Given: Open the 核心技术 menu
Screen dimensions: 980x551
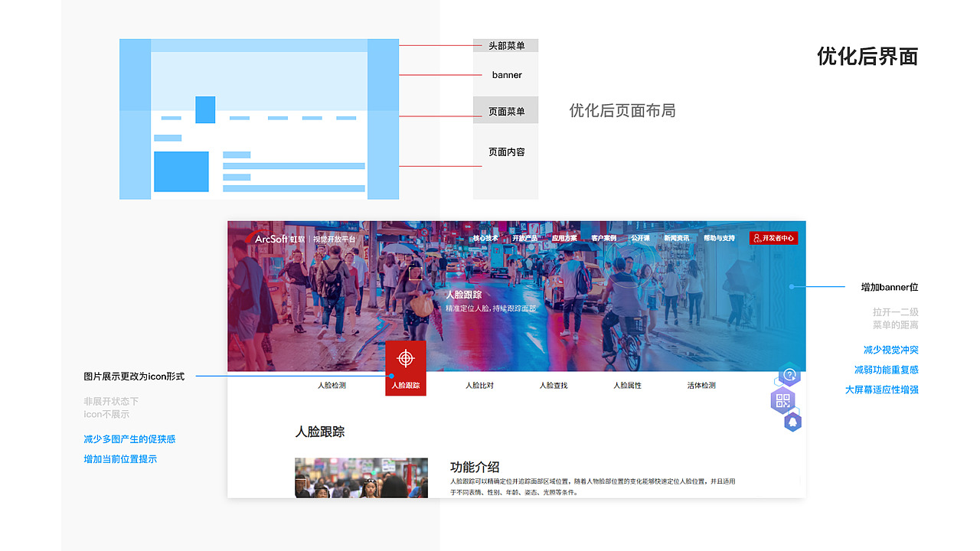Looking at the screenshot, I should (x=485, y=237).
